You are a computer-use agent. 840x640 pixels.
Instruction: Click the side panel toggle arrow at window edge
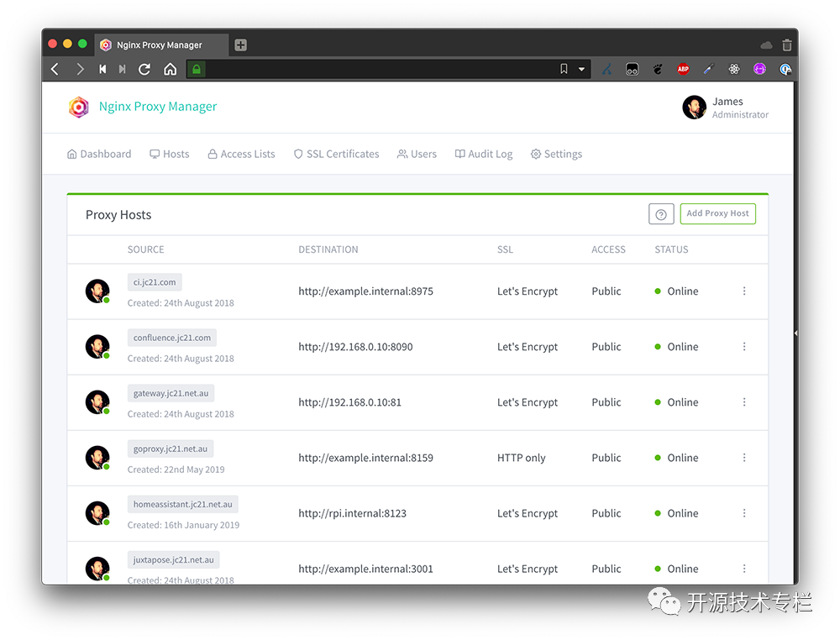coord(796,333)
